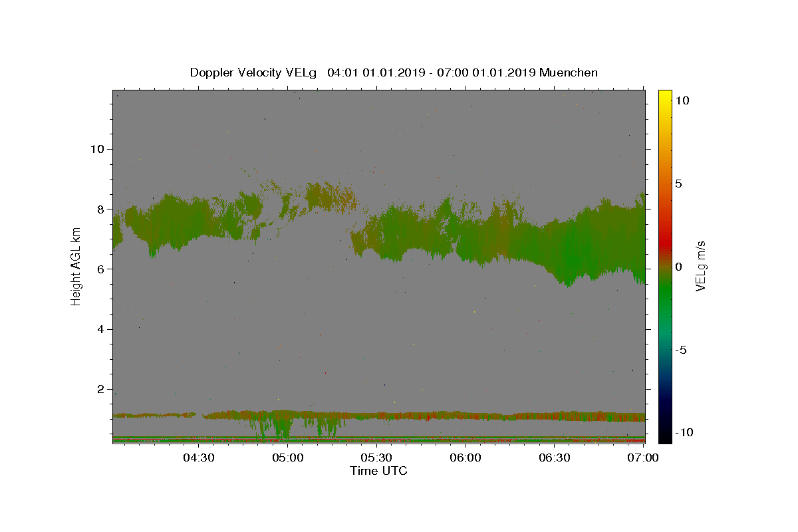Click the colorbar value 10 label

click(x=682, y=100)
